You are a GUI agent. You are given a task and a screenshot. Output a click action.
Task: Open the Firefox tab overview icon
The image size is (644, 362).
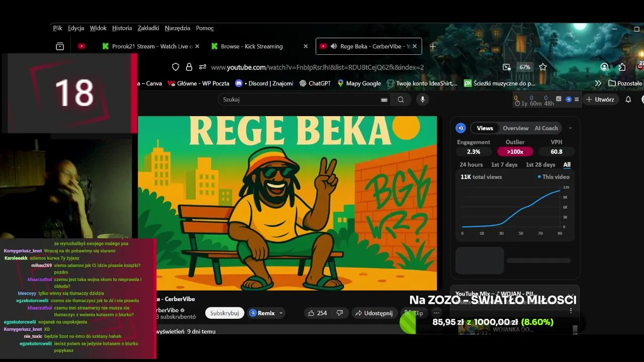[60, 46]
